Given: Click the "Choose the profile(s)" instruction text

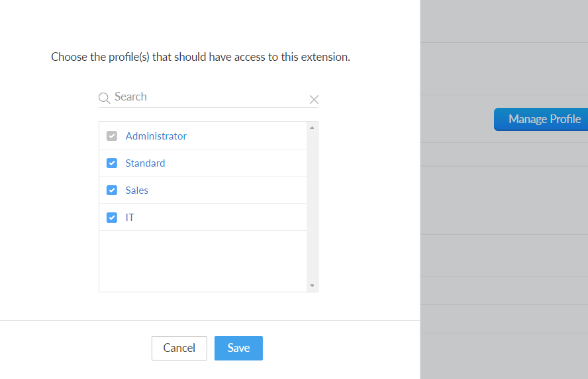Looking at the screenshot, I should tap(201, 57).
